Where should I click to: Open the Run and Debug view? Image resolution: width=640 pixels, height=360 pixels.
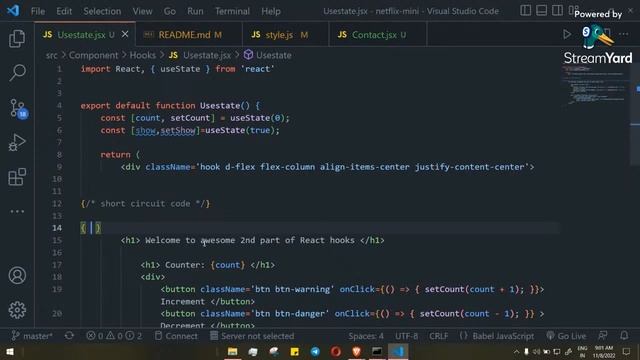tap(17, 142)
